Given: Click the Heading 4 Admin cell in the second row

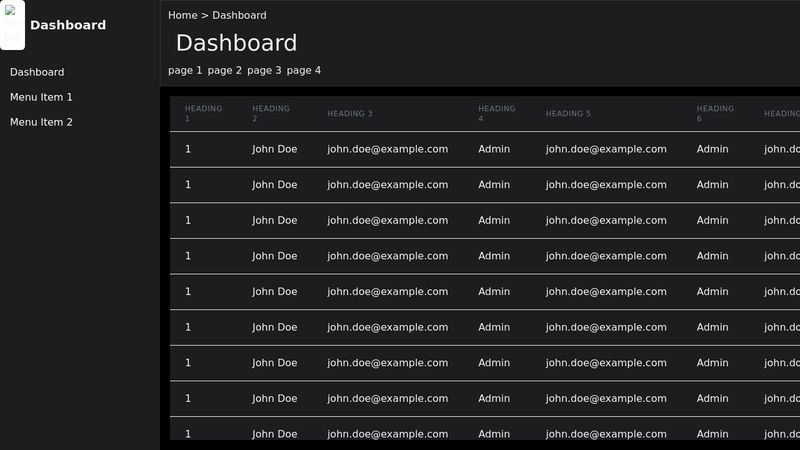Looking at the screenshot, I should click(x=494, y=185).
